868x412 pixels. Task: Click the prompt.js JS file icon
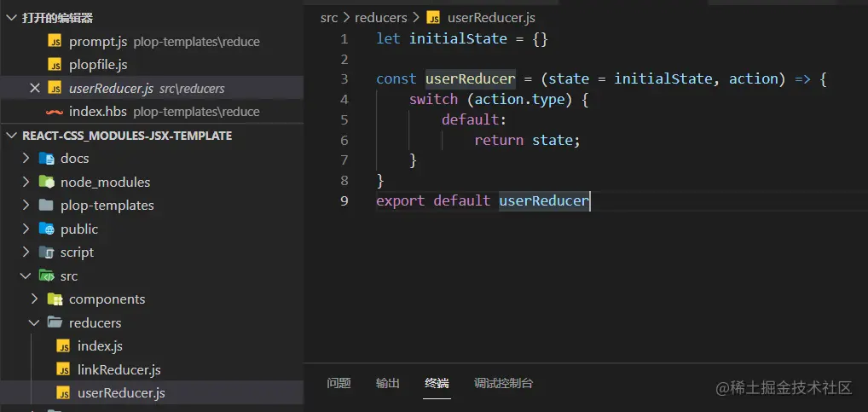pos(55,42)
